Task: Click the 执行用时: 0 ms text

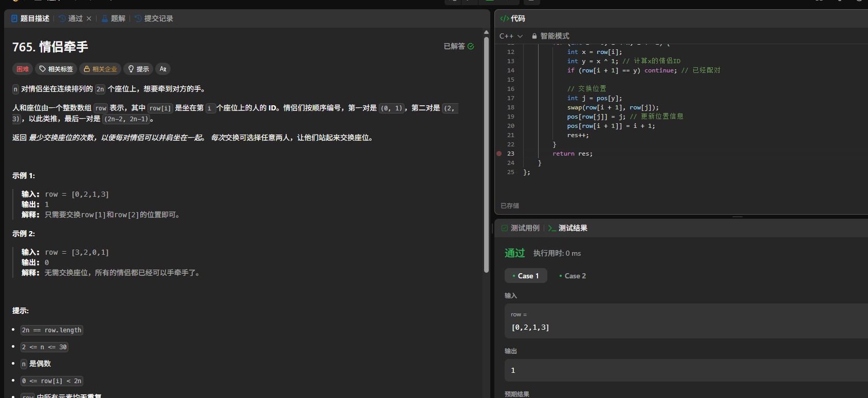Action: pyautogui.click(x=557, y=253)
